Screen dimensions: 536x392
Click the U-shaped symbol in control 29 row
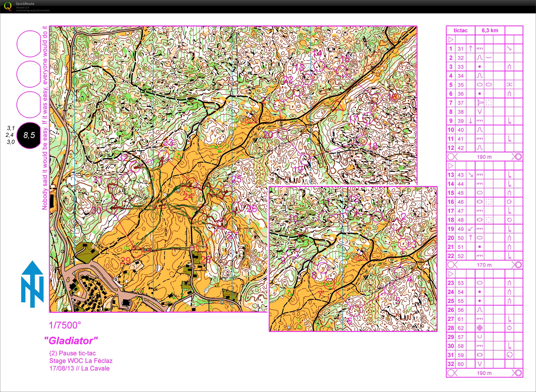[x=479, y=337]
